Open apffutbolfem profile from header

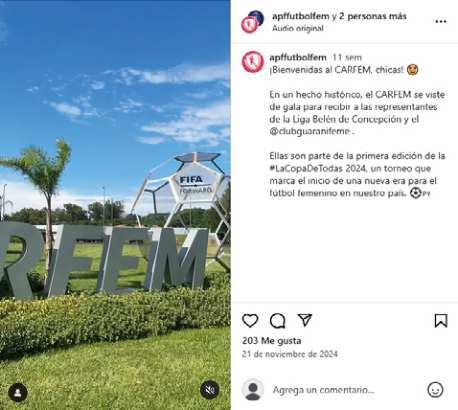click(x=300, y=16)
